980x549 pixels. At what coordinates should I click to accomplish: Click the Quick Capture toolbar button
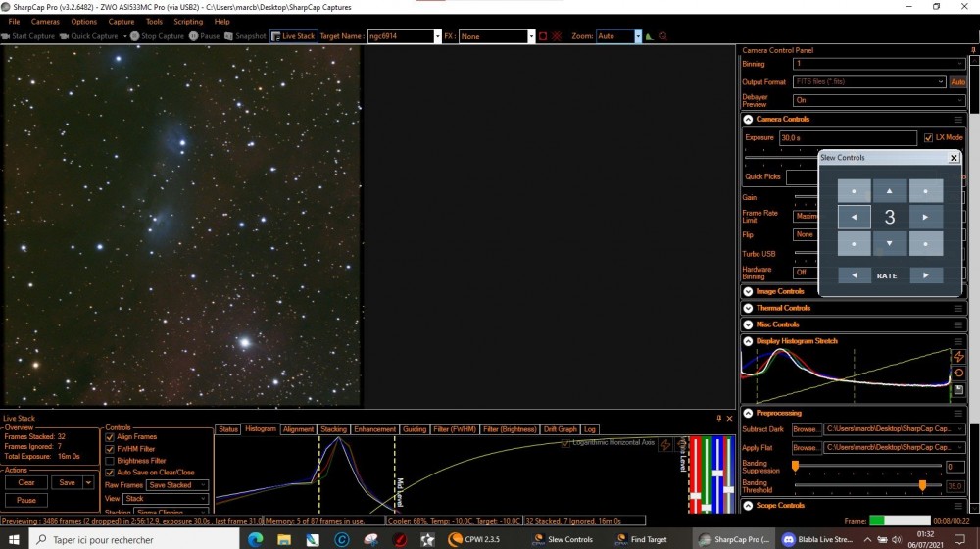tap(89, 36)
